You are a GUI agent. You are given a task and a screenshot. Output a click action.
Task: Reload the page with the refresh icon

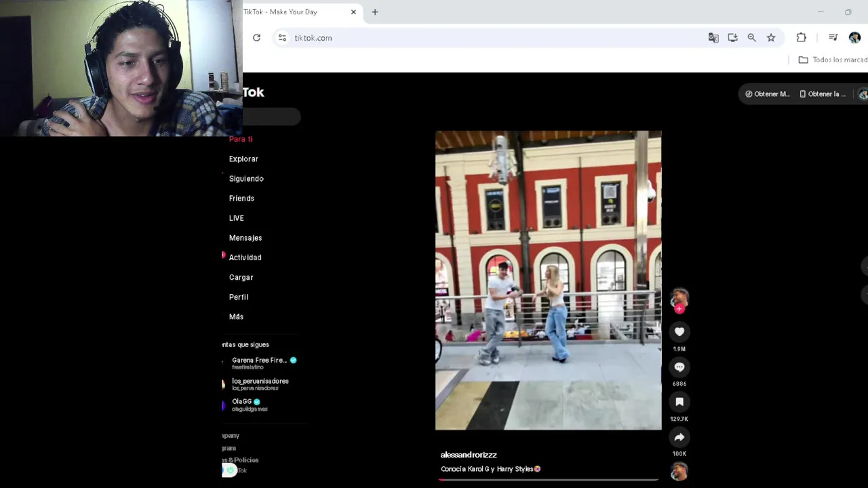coord(256,38)
